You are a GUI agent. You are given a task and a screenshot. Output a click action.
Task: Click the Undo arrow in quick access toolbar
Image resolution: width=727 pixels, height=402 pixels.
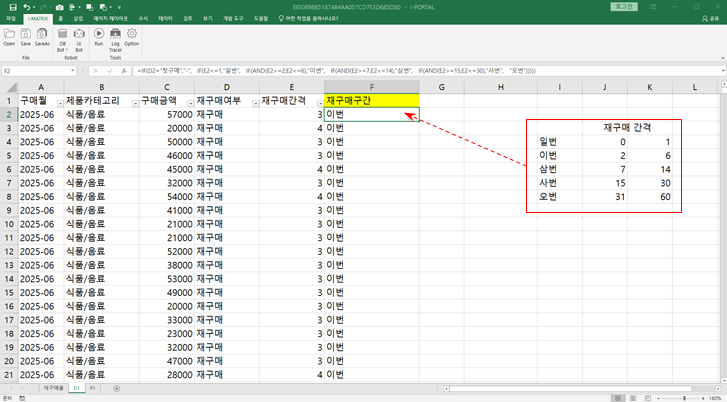coord(27,6)
